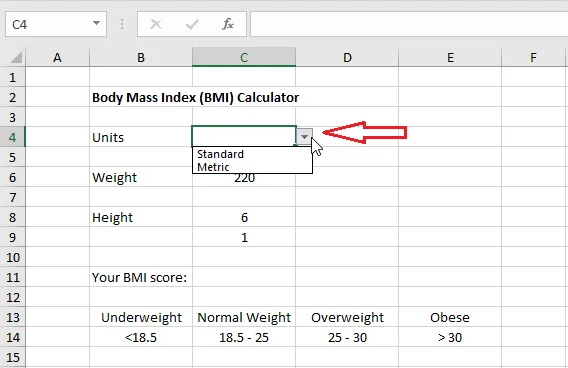Select row 11 header
The width and height of the screenshot is (568, 368).
pyautogui.click(x=13, y=277)
